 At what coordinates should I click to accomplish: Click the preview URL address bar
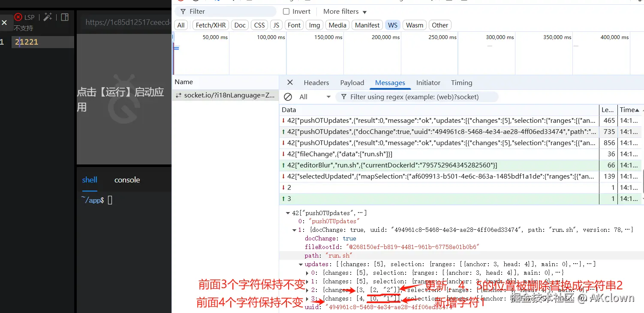click(x=126, y=22)
